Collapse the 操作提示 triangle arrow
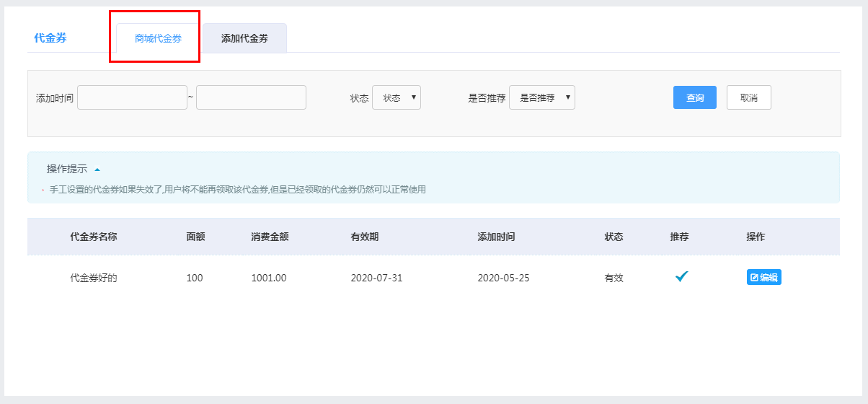Viewport: 868px width, 404px height. 97,170
